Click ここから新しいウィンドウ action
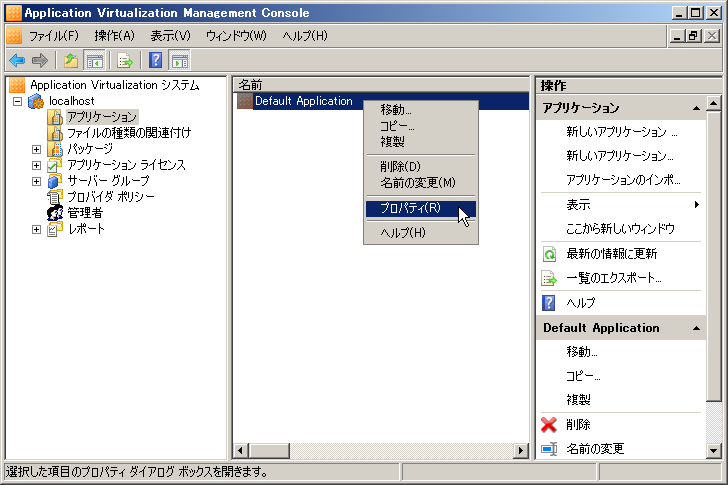 [621, 229]
